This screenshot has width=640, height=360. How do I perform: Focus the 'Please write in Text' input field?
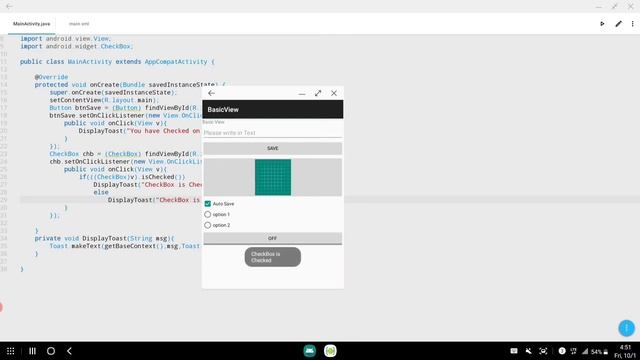click(x=273, y=133)
